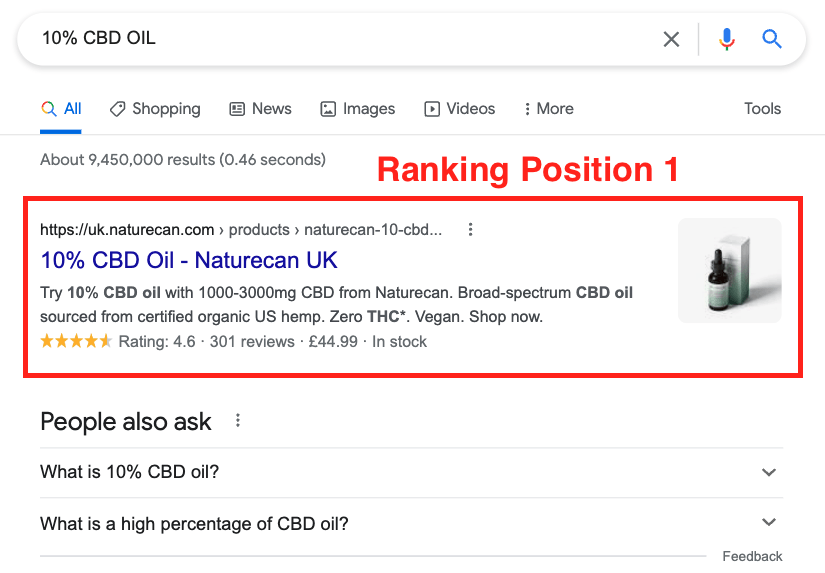The height and width of the screenshot is (573, 825).
Task: Click the Videos play icon
Action: pos(432,109)
